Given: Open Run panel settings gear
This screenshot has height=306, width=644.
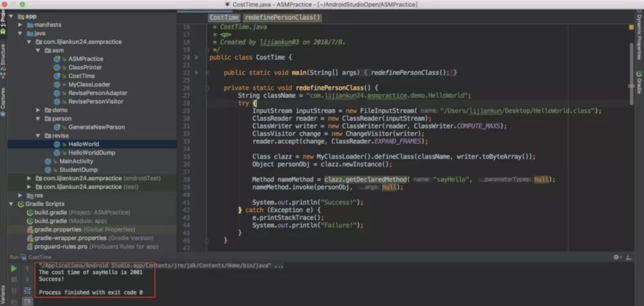Looking at the screenshot, I should [616, 257].
